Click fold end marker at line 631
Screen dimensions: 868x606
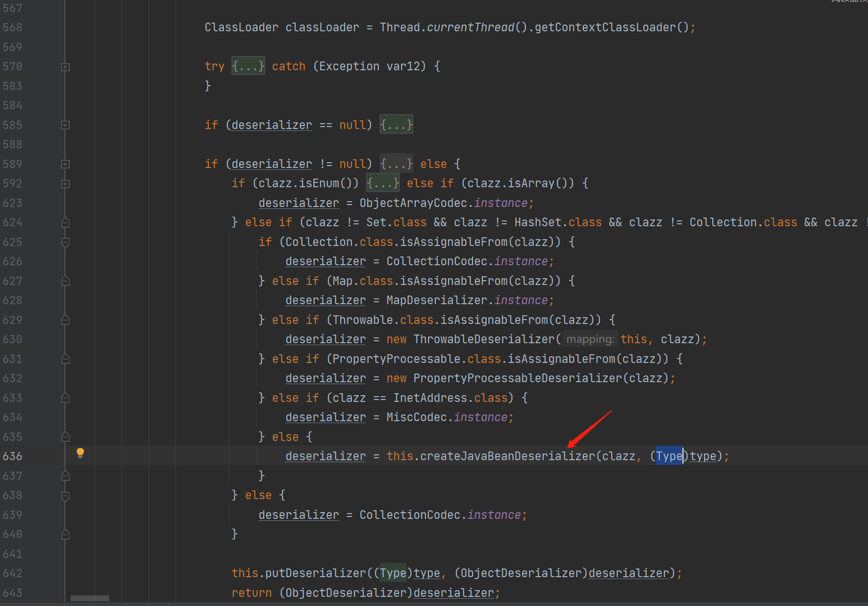tap(65, 359)
